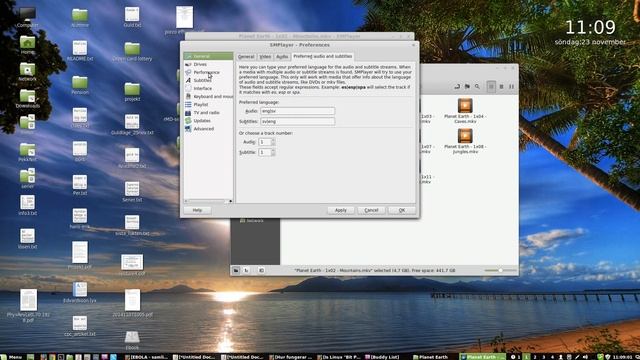Click Apply in SMPlayer Preferences
The height and width of the screenshot is (360, 640).
point(341,210)
